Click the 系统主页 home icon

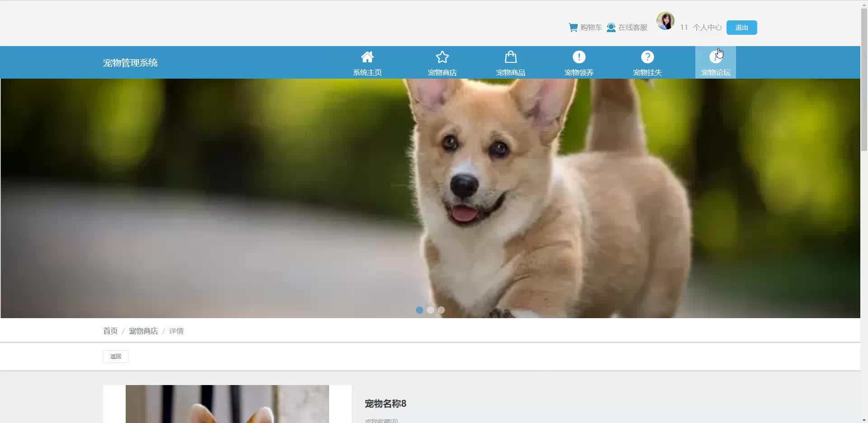(367, 57)
